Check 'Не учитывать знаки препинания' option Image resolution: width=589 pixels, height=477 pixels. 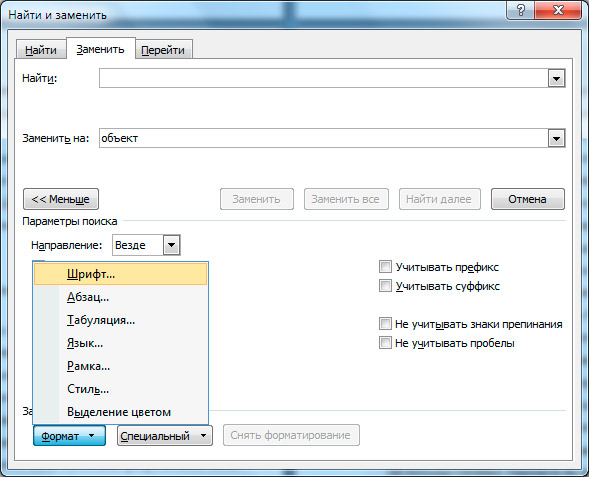(385, 324)
